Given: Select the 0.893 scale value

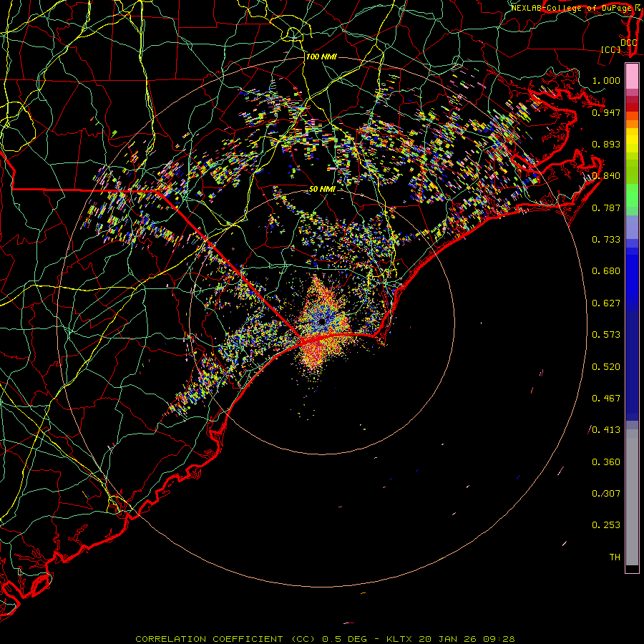Looking at the screenshot, I should 606,144.
